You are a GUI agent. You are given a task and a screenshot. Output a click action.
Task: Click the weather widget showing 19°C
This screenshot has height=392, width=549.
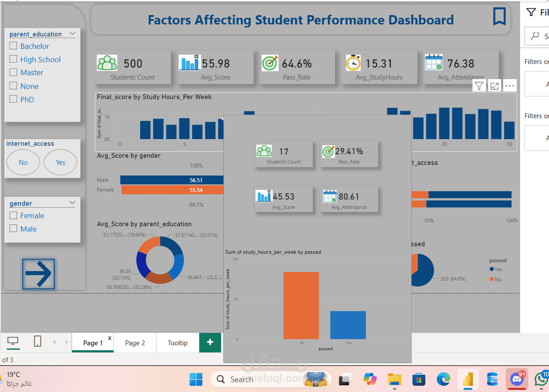click(16, 379)
